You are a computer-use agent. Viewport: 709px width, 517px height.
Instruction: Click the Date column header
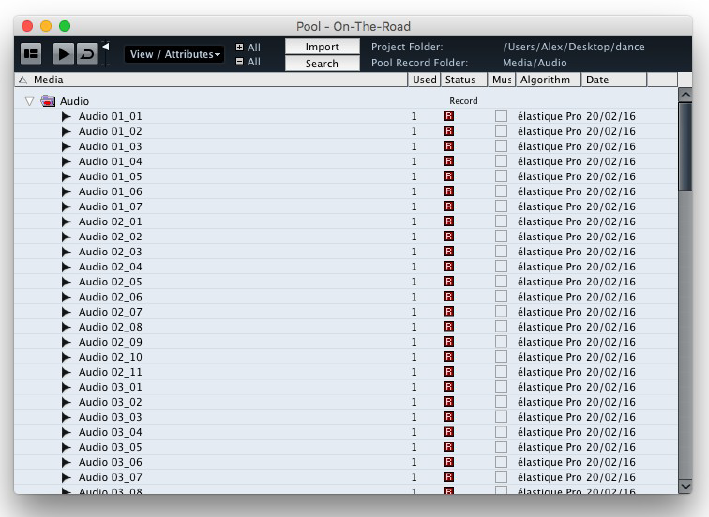pos(614,80)
